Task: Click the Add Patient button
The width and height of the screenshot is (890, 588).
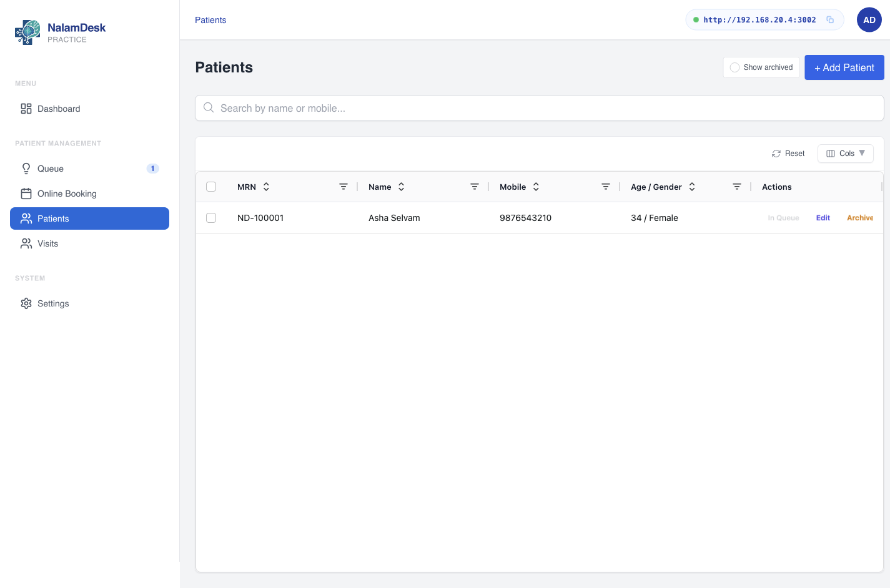Action: point(844,67)
